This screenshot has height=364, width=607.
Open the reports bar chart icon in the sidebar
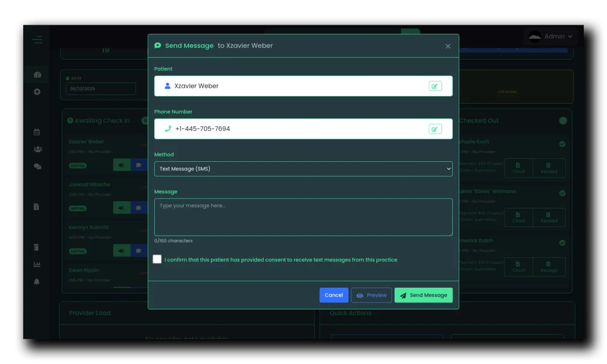coord(37,264)
